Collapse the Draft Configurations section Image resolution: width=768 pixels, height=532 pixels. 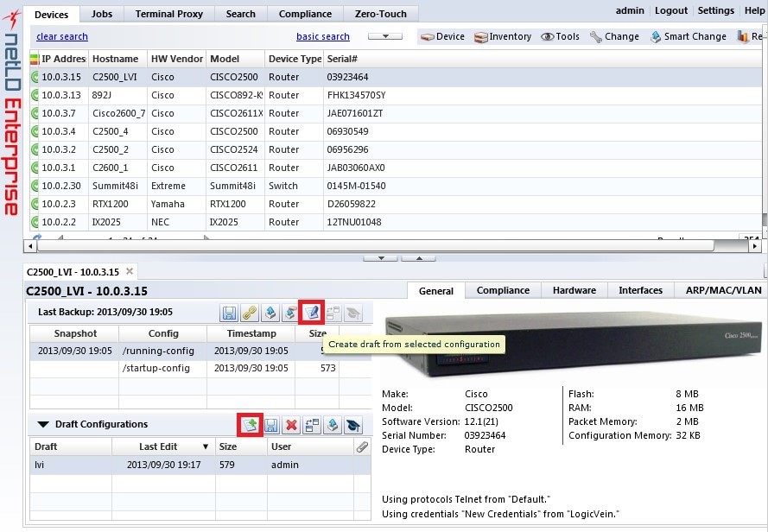tap(43, 425)
